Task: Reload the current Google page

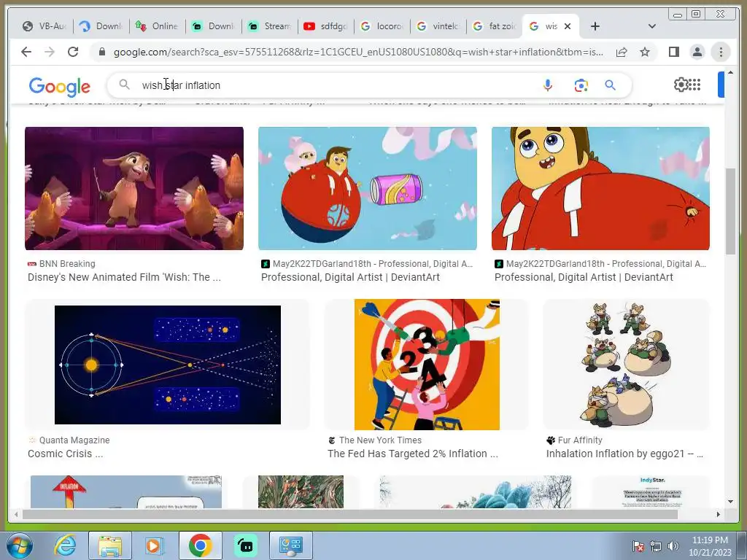Action: (73, 52)
